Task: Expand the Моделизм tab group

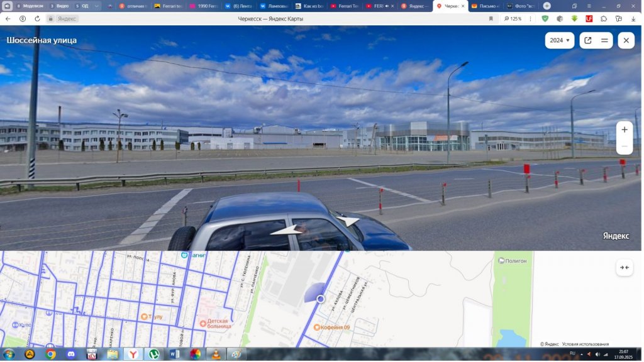Action: point(29,6)
